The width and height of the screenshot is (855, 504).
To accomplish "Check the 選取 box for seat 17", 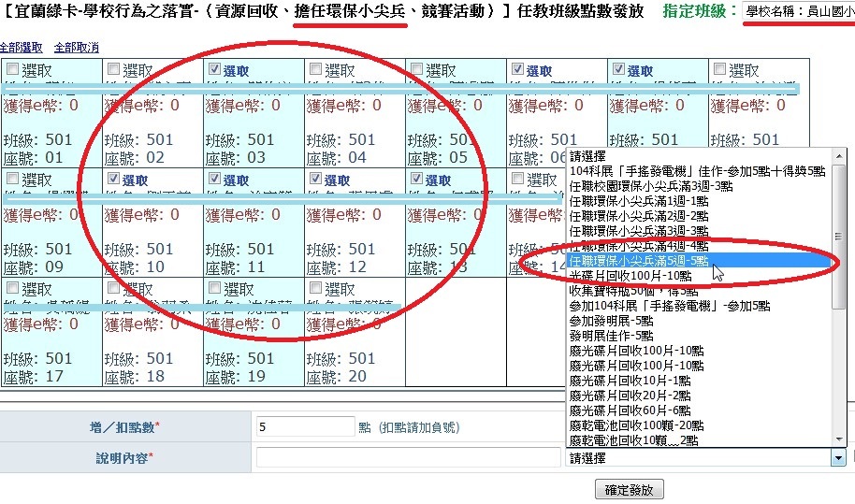I will [12, 289].
